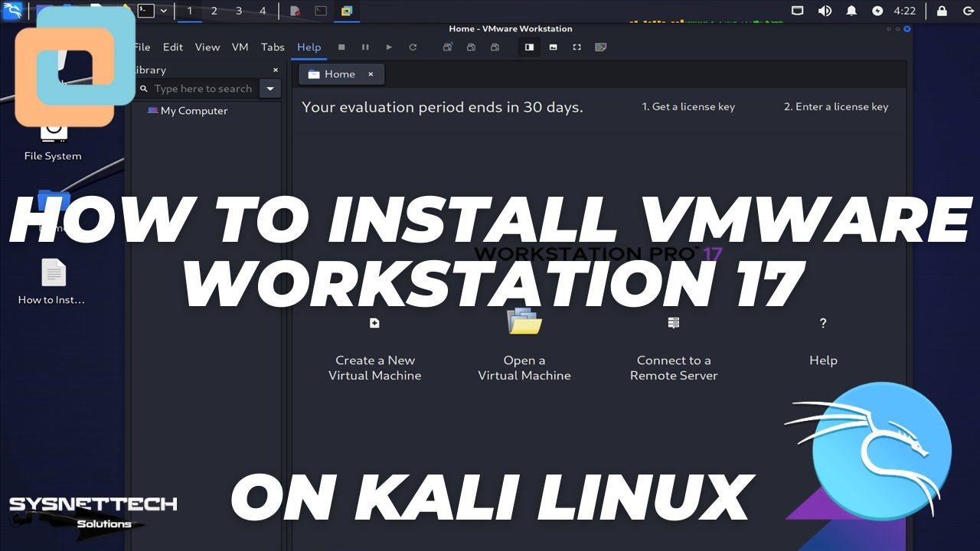Launch the terminal emulator from the panel
Screen dimensions: 980x551
click(145, 11)
